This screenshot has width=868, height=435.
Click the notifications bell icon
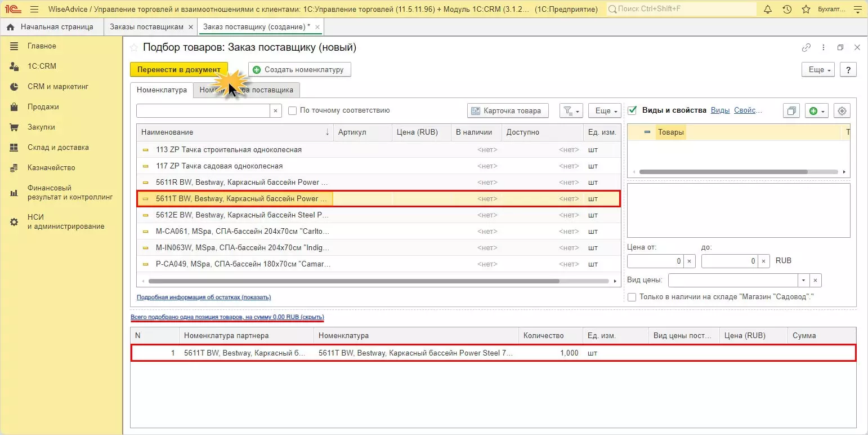(768, 9)
